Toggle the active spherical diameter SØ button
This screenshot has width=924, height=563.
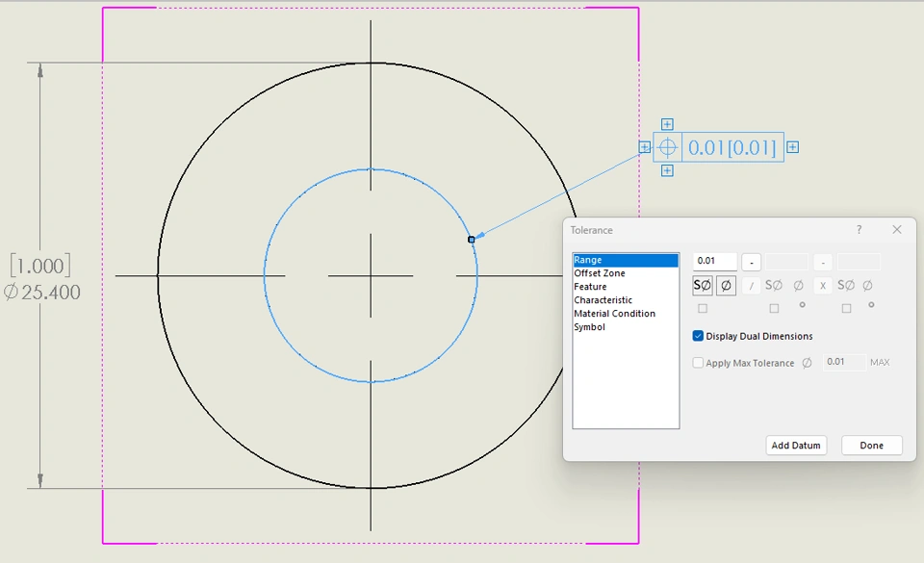coord(703,286)
